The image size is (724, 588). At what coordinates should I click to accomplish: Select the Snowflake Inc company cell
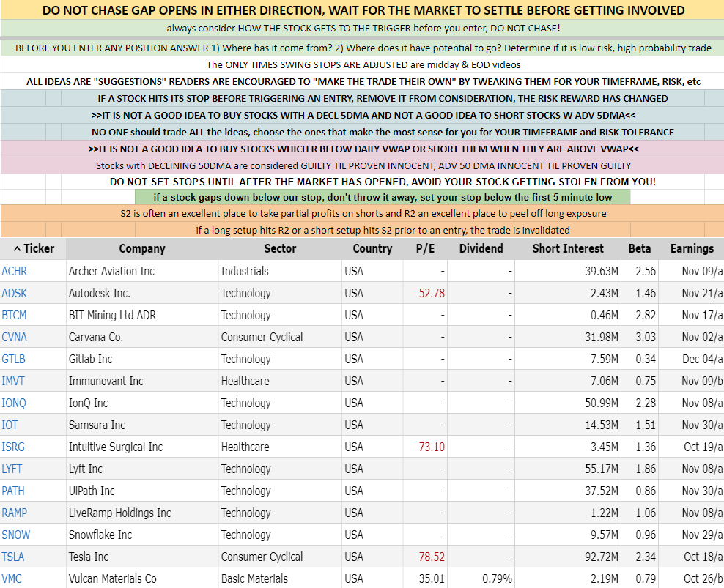[x=142, y=535]
